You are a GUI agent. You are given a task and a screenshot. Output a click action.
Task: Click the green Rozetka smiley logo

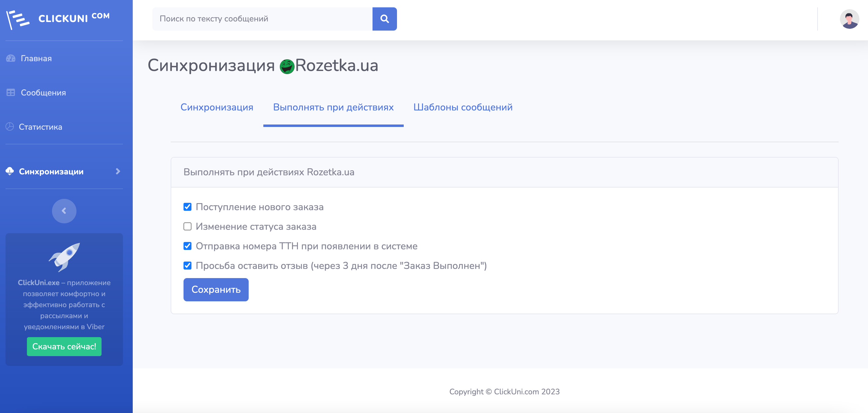click(287, 66)
